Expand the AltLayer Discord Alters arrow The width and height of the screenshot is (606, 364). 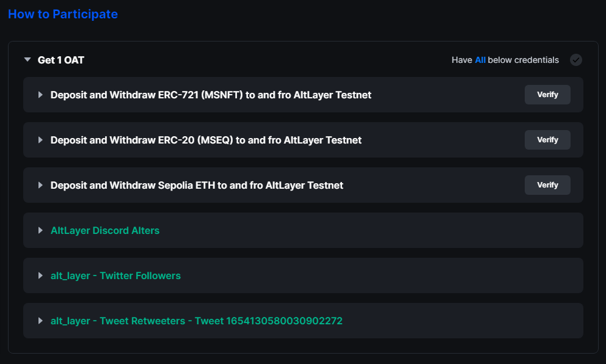tap(40, 230)
